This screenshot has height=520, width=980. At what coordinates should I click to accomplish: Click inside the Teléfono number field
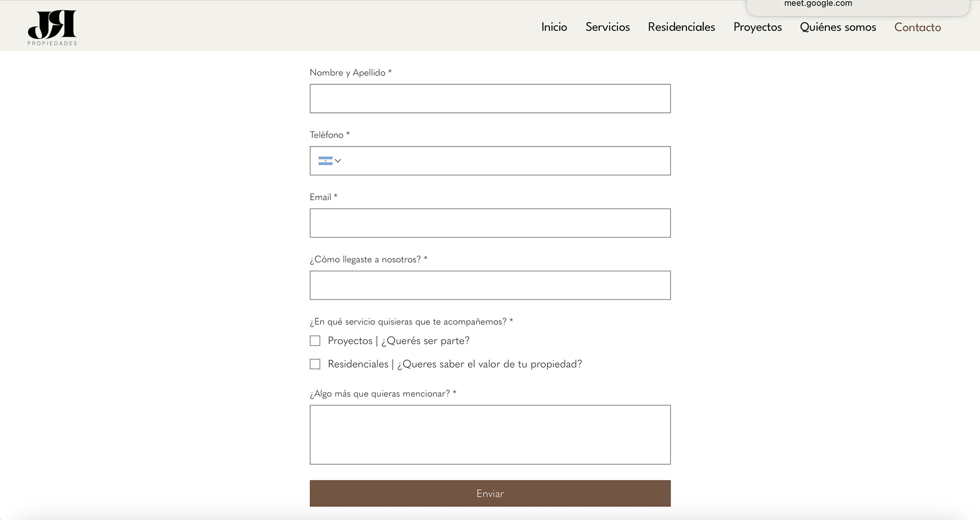click(505, 161)
